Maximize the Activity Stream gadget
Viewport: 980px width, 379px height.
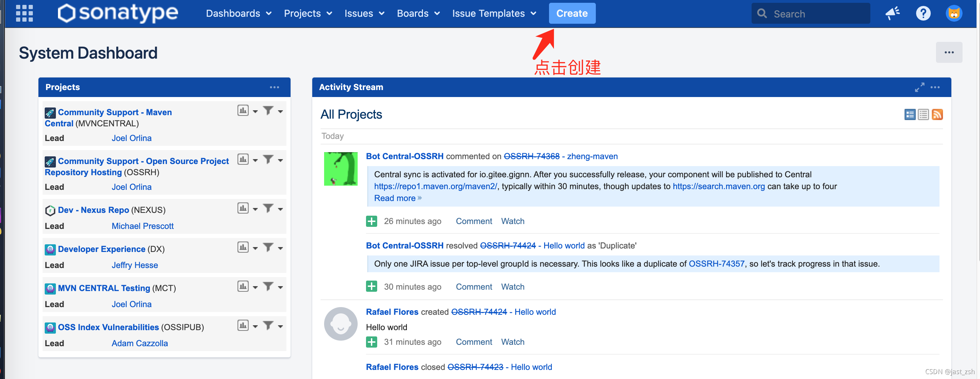pos(920,88)
